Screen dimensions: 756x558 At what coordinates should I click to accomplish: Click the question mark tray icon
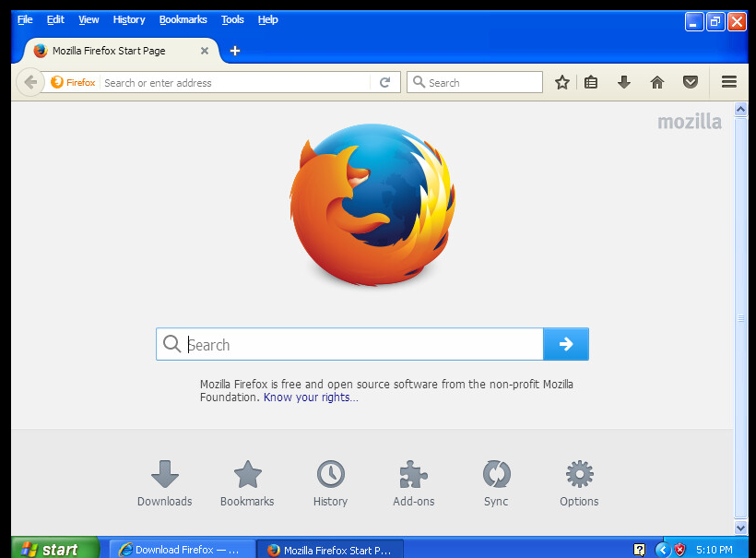click(x=639, y=550)
